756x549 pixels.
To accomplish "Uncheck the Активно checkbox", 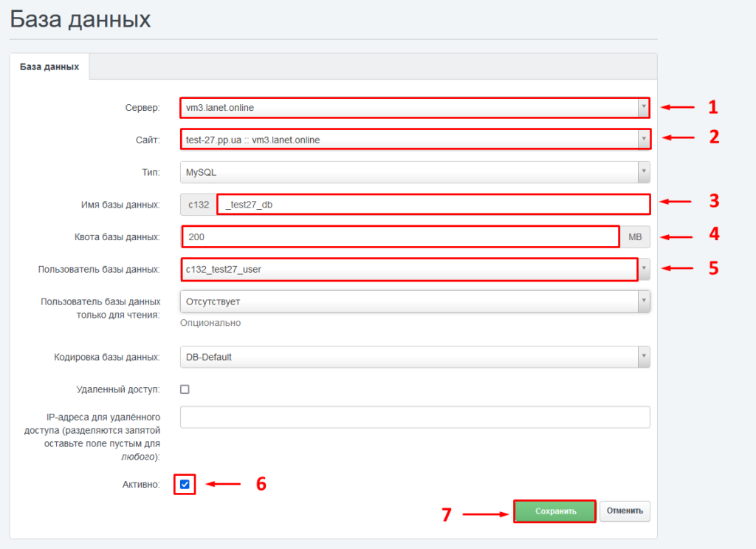I will tap(185, 485).
